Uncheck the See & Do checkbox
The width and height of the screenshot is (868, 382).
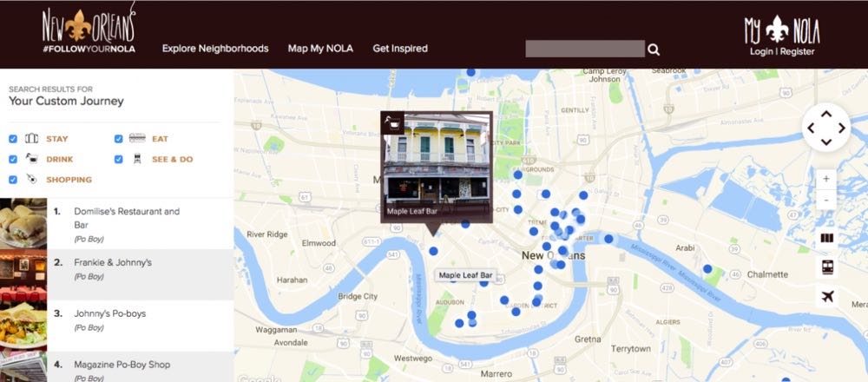click(118, 160)
